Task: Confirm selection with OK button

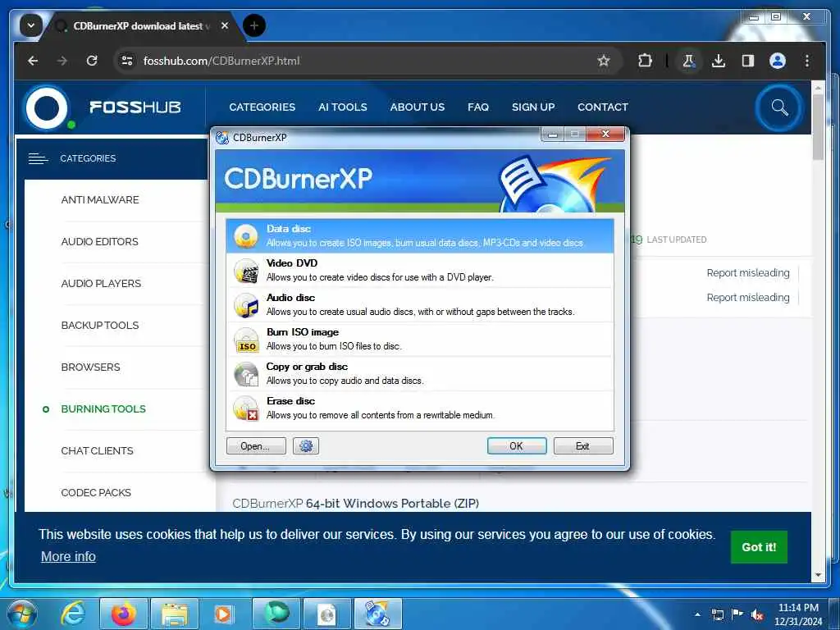Action: (517, 445)
